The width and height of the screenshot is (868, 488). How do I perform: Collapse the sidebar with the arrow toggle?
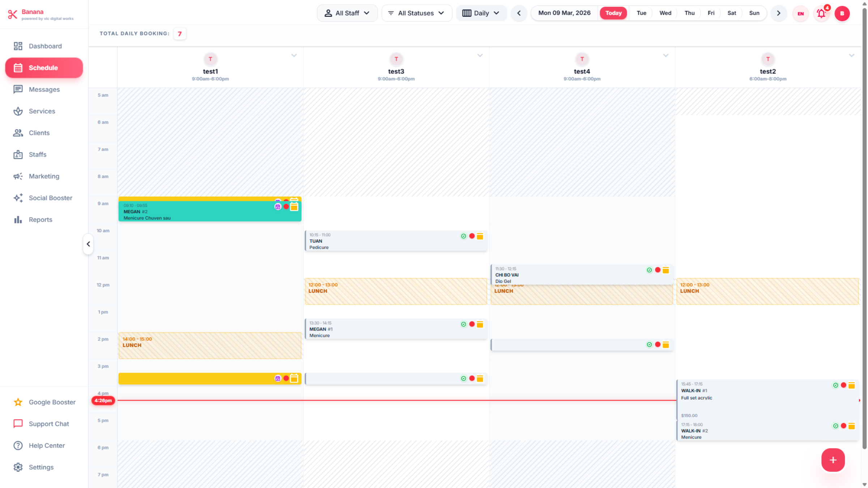pos(88,244)
